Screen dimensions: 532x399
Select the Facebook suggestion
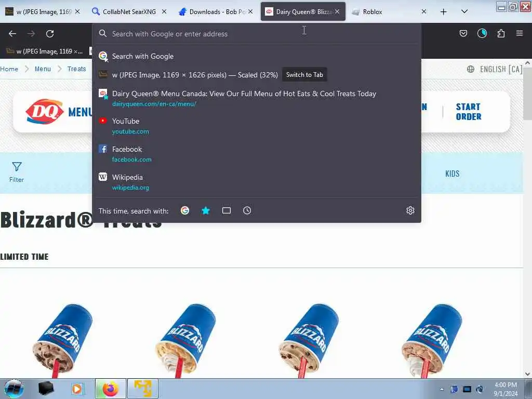click(x=256, y=154)
